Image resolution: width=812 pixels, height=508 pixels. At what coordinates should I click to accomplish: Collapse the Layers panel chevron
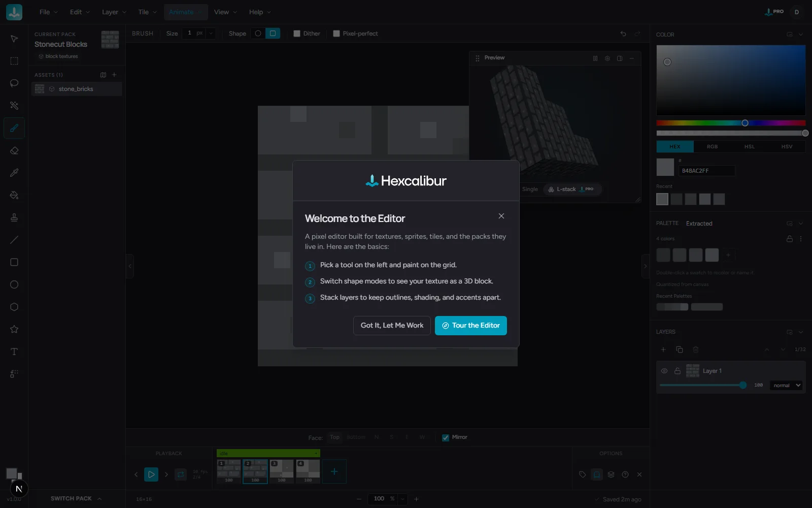(x=801, y=332)
